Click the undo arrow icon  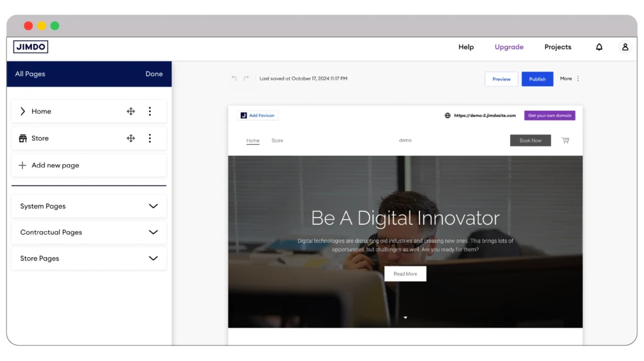pyautogui.click(x=235, y=79)
